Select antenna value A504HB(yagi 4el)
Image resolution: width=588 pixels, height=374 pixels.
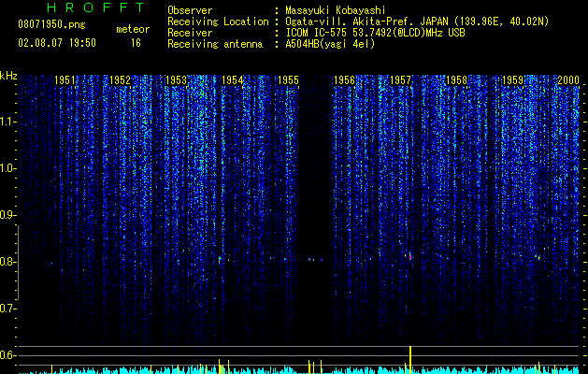[x=330, y=44]
